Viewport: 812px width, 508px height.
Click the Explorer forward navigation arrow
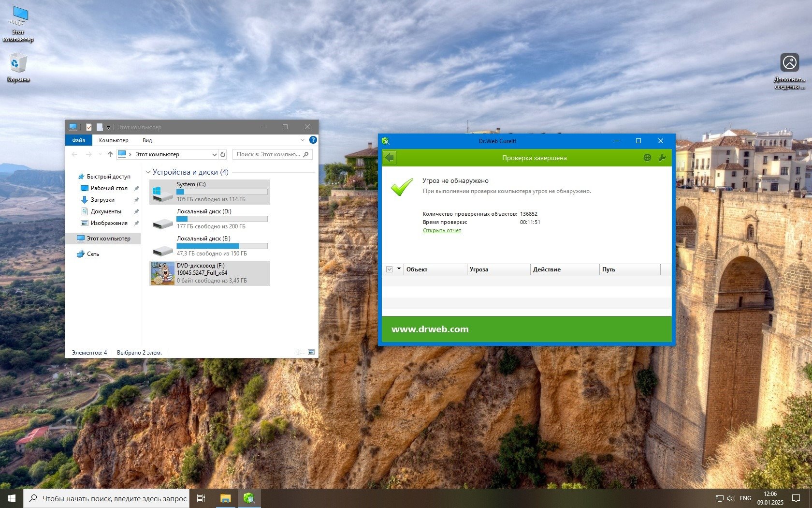pyautogui.click(x=88, y=154)
